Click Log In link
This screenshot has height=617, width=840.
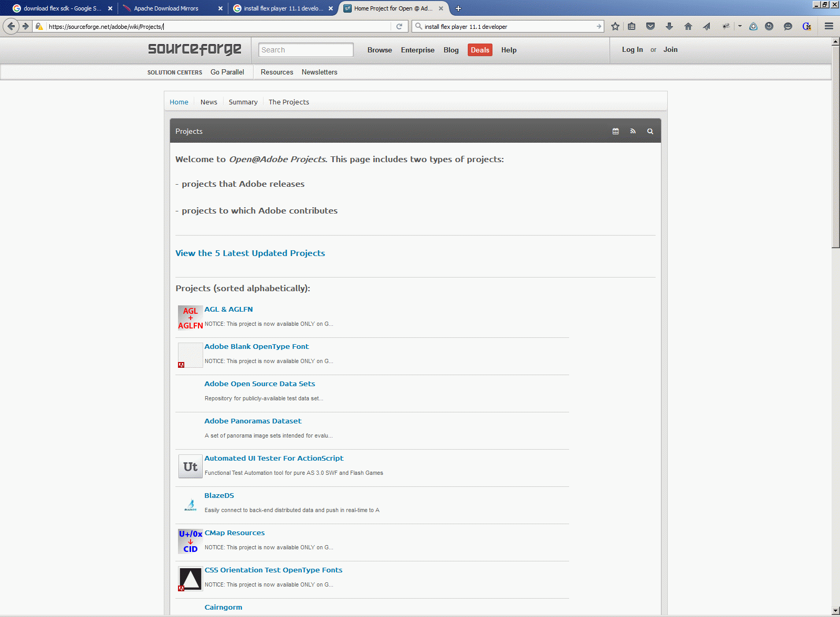point(633,49)
